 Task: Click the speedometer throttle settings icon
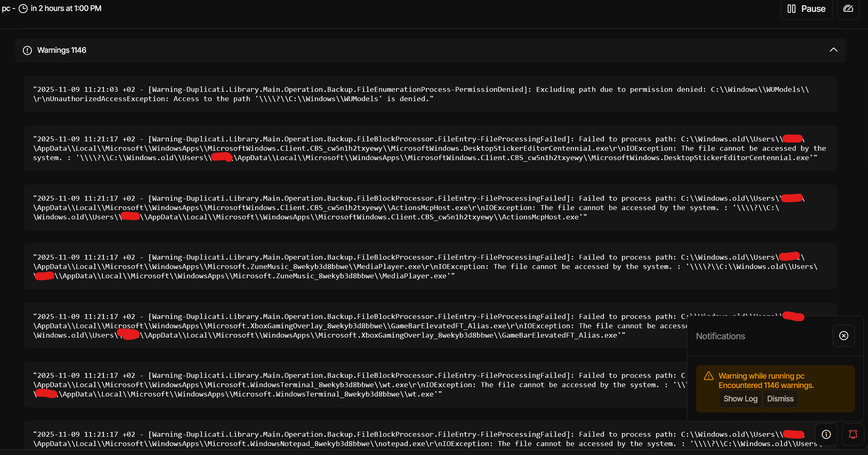(x=848, y=9)
